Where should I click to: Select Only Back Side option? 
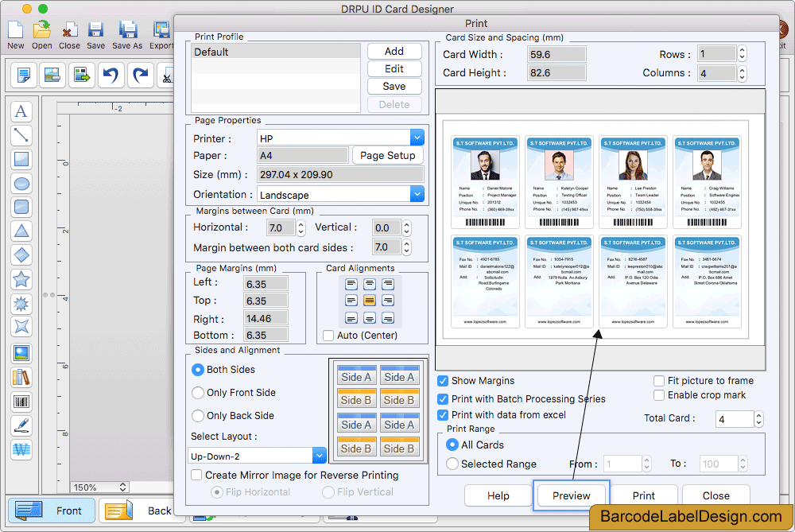[x=198, y=416]
